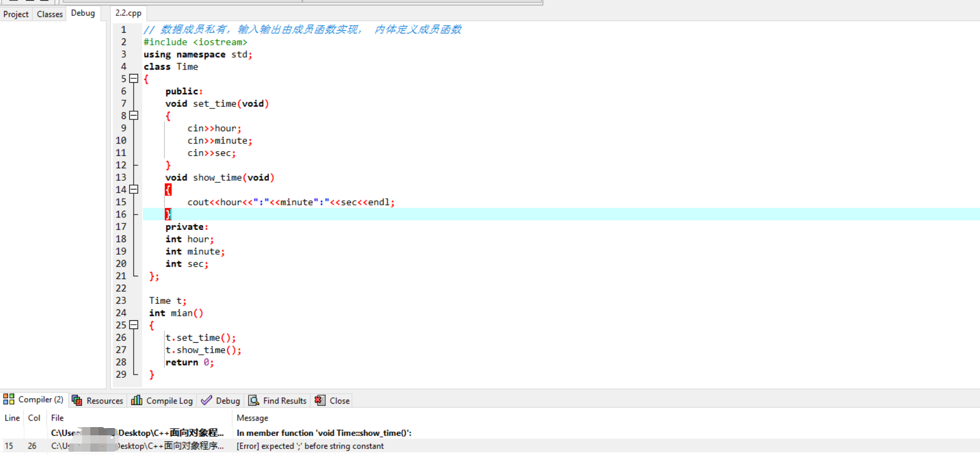Click the 't.show_time();' call line

coord(203,350)
